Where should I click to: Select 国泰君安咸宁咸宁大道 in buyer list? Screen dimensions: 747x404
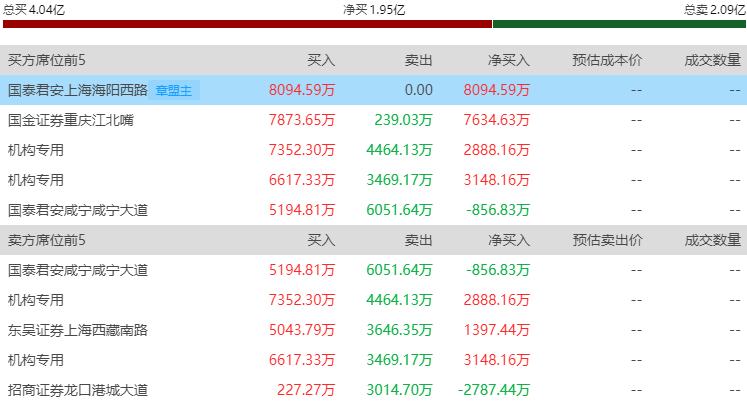click(374, 210)
